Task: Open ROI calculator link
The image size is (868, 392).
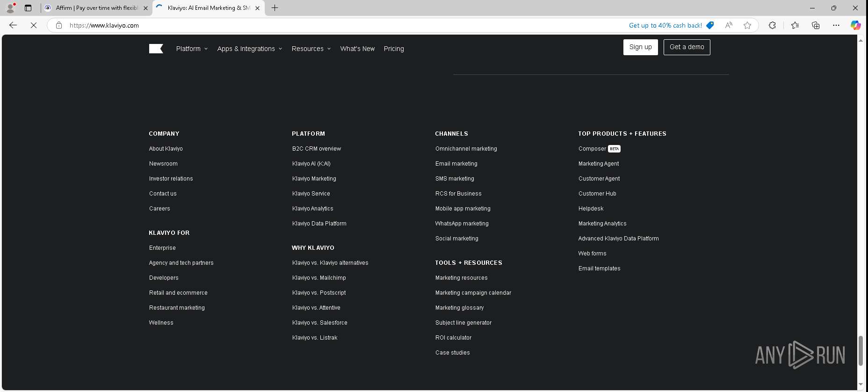Action: click(x=453, y=338)
